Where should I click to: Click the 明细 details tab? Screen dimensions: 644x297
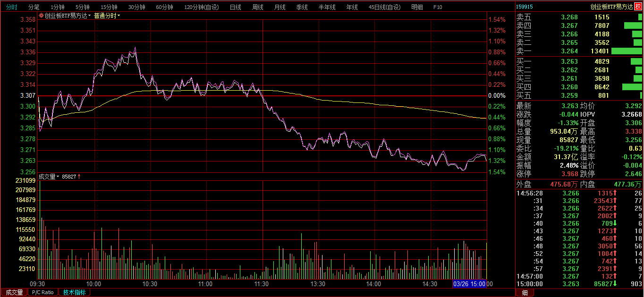(417, 7)
